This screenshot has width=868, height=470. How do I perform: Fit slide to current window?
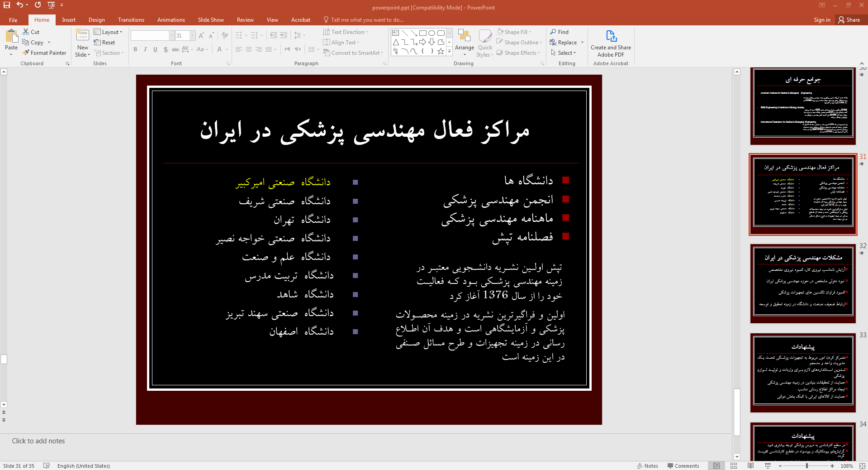click(x=862, y=465)
